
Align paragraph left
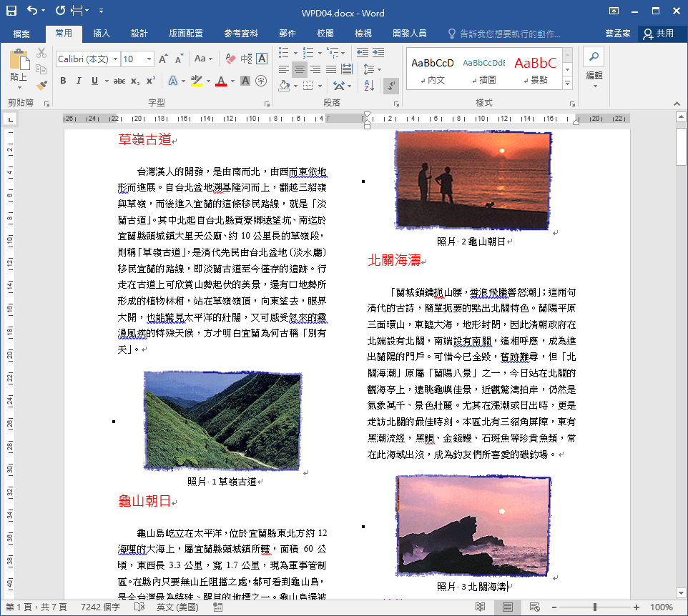click(x=284, y=69)
